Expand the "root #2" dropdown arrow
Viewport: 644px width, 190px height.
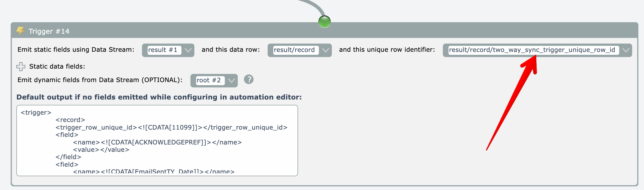[231, 81]
